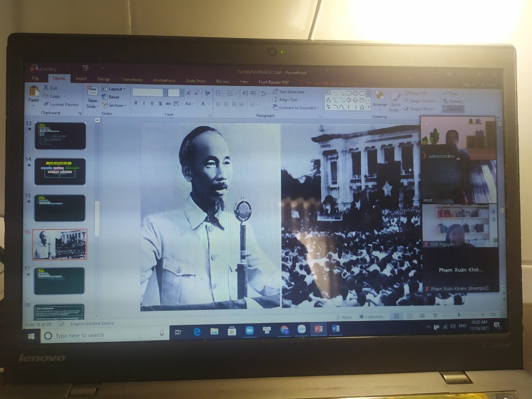This screenshot has height=399, width=532.
Task: Switch to the Insert tab
Action: 81,79
